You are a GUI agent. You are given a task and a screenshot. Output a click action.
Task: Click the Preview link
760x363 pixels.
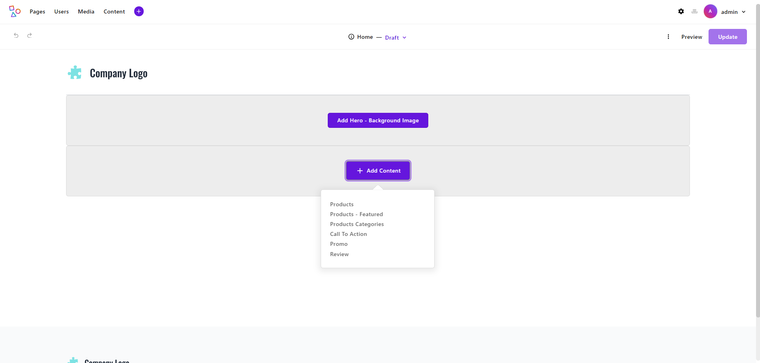tap(692, 37)
